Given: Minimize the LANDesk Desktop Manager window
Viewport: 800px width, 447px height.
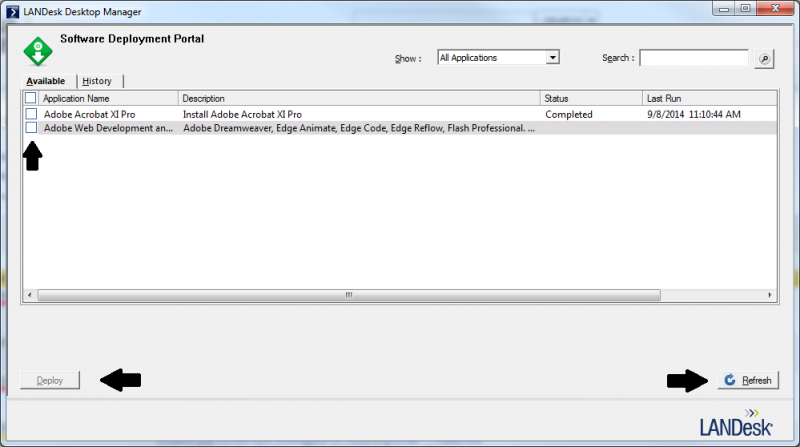Looking at the screenshot, I should coord(724,8).
